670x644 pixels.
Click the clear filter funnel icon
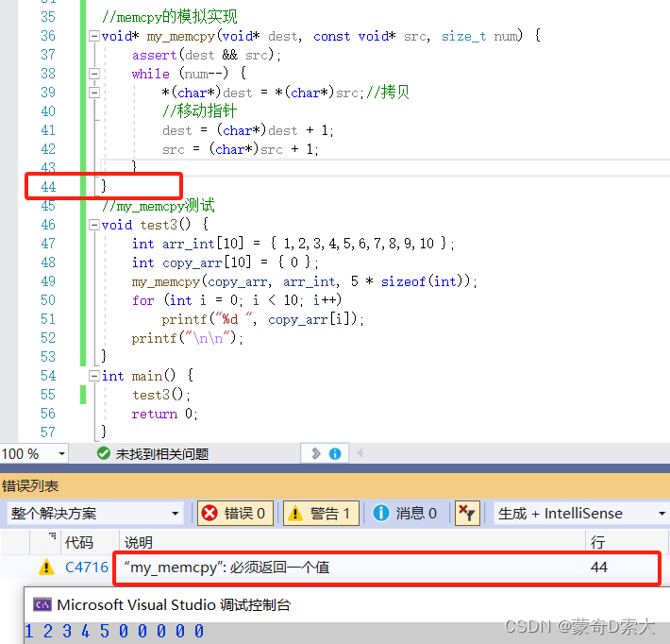pyautogui.click(x=466, y=513)
